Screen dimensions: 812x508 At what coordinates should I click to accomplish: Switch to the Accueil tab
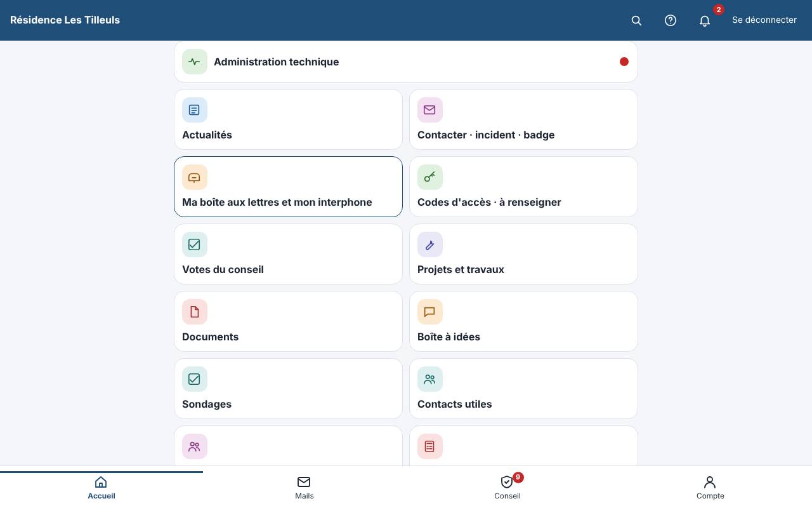(x=101, y=488)
